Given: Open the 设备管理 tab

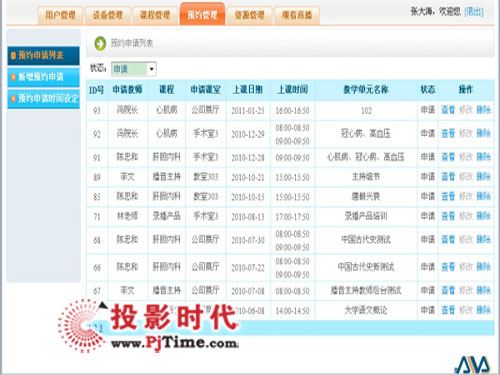Looking at the screenshot, I should (108, 15).
